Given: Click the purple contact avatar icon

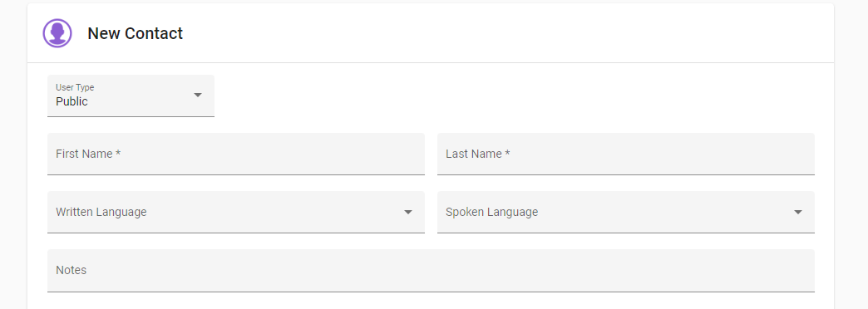Looking at the screenshot, I should (57, 33).
